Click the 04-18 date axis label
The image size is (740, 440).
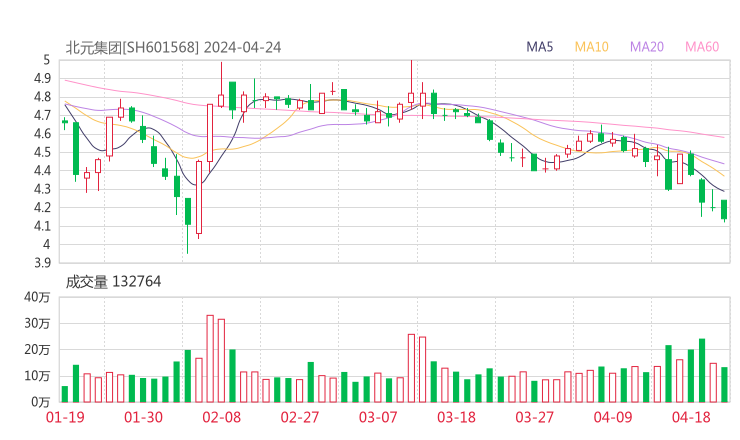691,417
